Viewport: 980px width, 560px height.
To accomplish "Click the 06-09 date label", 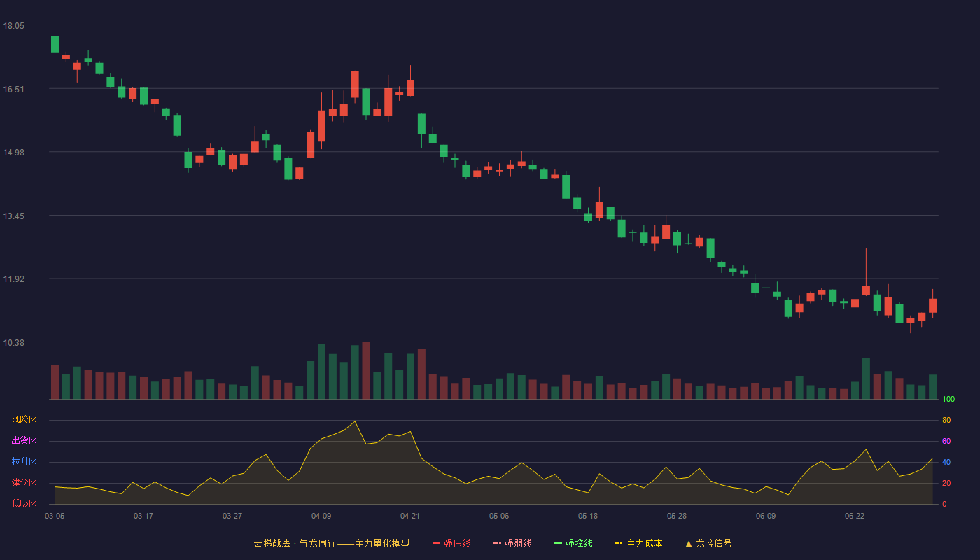I will (766, 516).
